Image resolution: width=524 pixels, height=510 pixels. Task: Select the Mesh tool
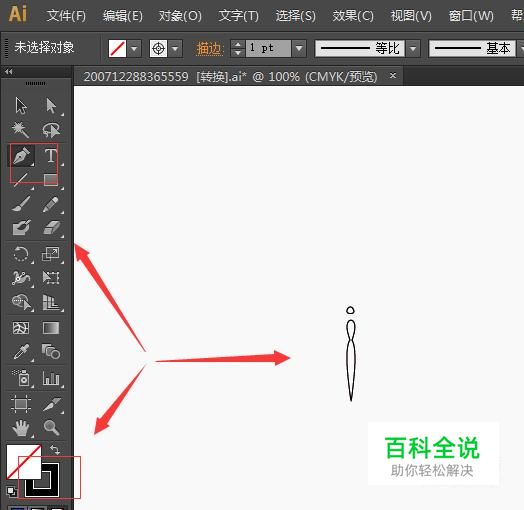click(21, 328)
